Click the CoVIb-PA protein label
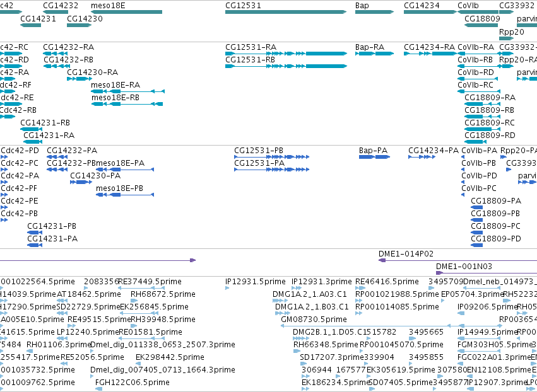The image size is (537, 392). 480,151
